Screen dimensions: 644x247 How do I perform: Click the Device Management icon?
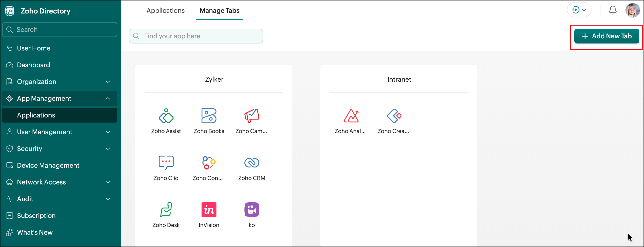[x=10, y=165]
